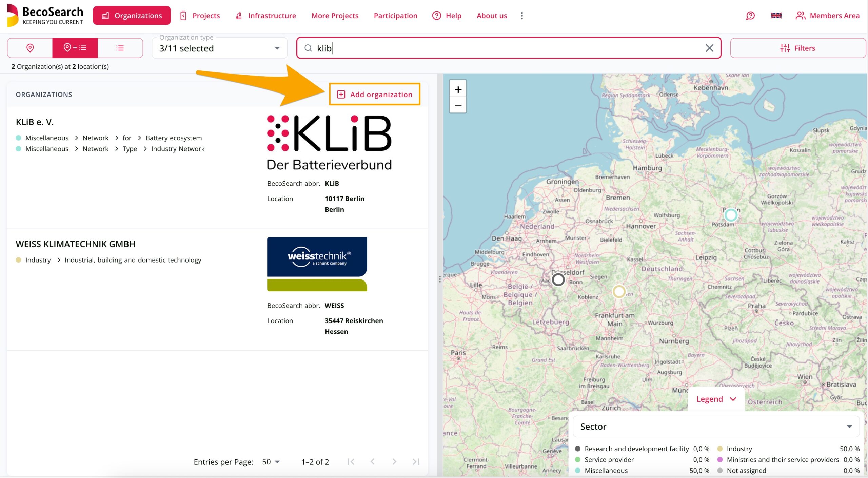This screenshot has width=868, height=478.
Task: Zoom out on the map
Action: [x=458, y=106]
